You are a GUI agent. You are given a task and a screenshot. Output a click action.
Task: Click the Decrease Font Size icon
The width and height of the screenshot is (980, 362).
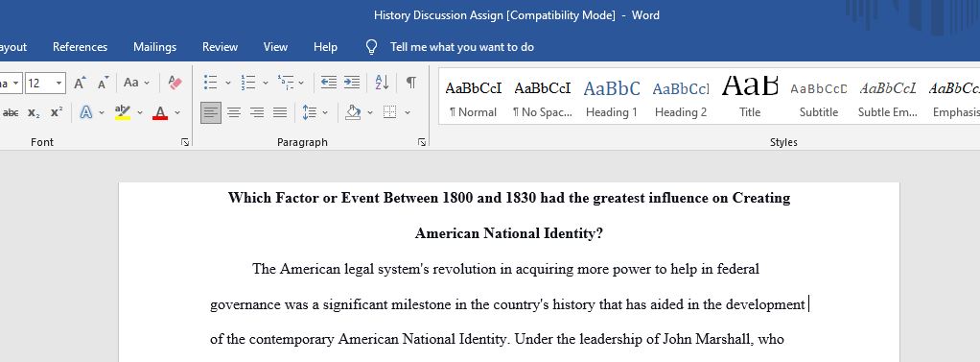(104, 83)
